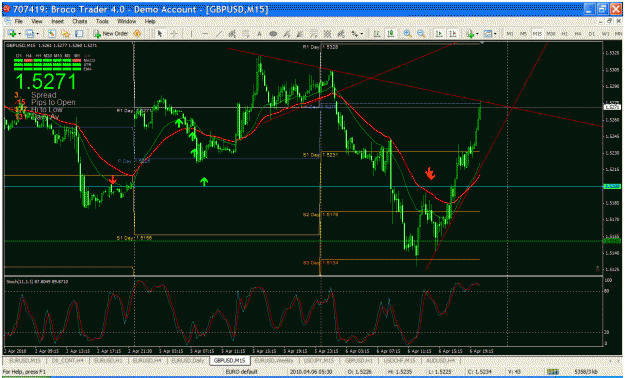Image resolution: width=625 pixels, height=378 pixels.
Task: Click the S1 Day 1.5231 pivot label
Action: click(x=320, y=155)
